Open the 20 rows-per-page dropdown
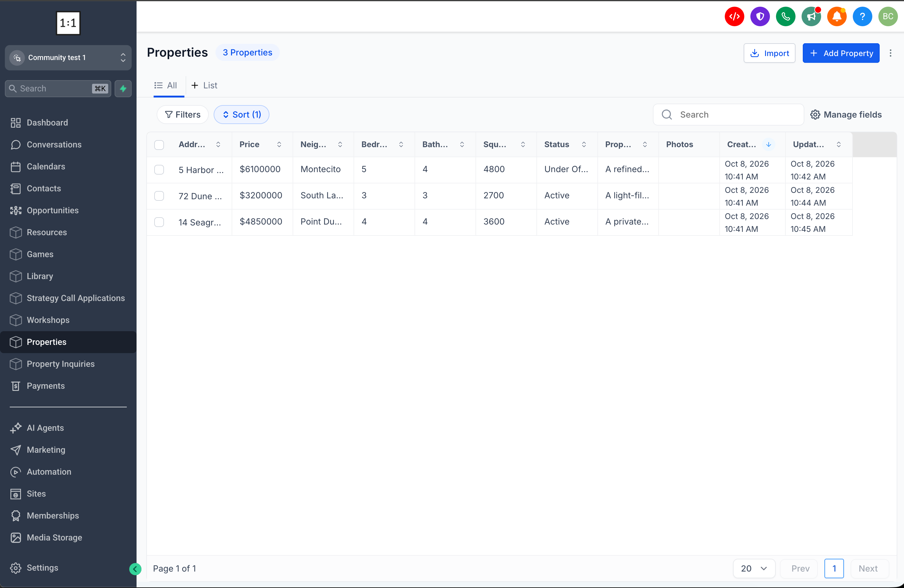Image resolution: width=904 pixels, height=588 pixels. [753, 568]
